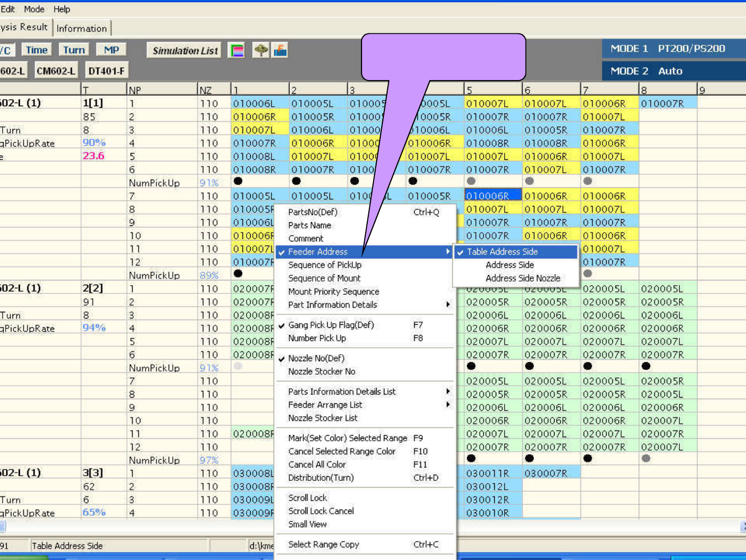Switch to the Information tab
Screen dimensions: 746x560
82,29
